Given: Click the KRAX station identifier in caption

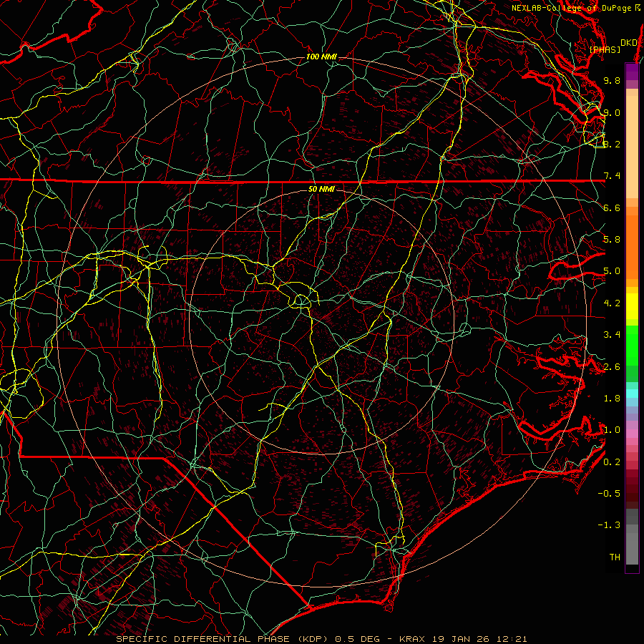Looking at the screenshot, I should [x=413, y=639].
